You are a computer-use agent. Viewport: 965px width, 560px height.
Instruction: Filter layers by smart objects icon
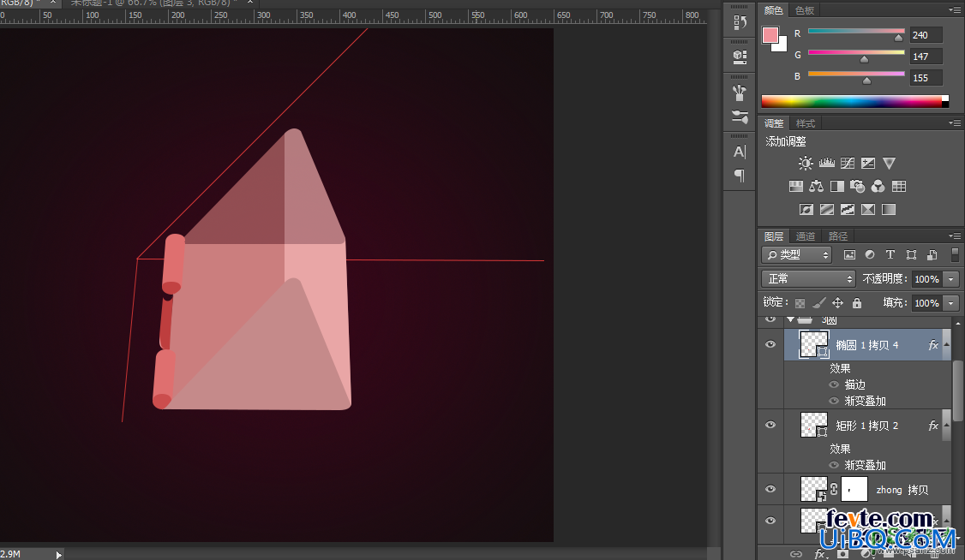932,254
